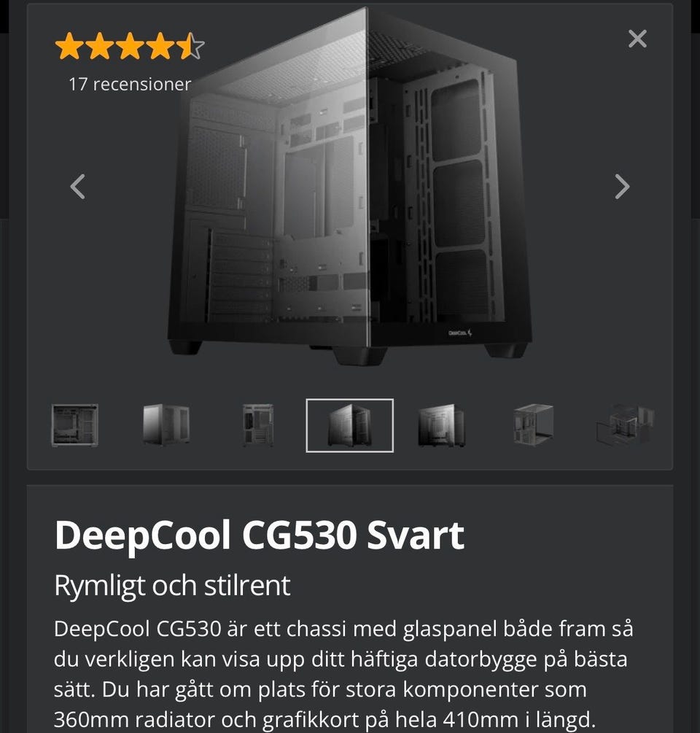
Task: Open the 17 recensioner reviews link
Action: tap(130, 84)
